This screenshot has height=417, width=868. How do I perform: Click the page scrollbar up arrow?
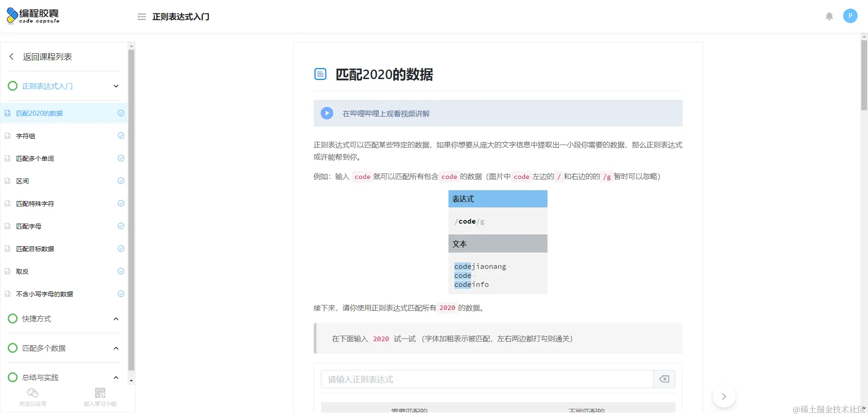(x=864, y=36)
